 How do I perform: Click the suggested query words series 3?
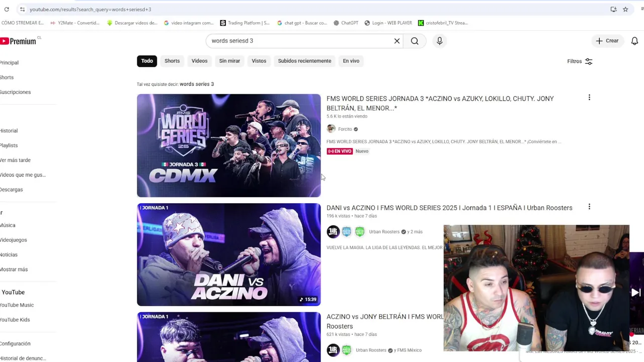tap(197, 84)
